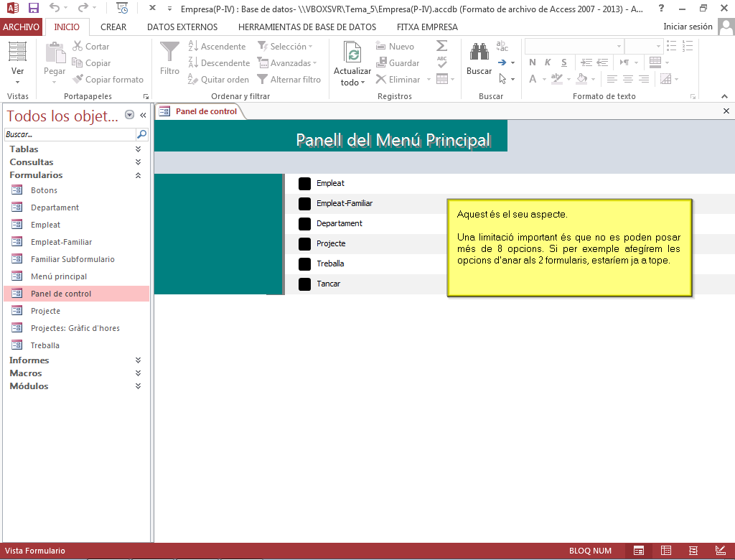Switch to FITXA EMPRESA tab
The height and width of the screenshot is (560, 735).
coord(427,27)
